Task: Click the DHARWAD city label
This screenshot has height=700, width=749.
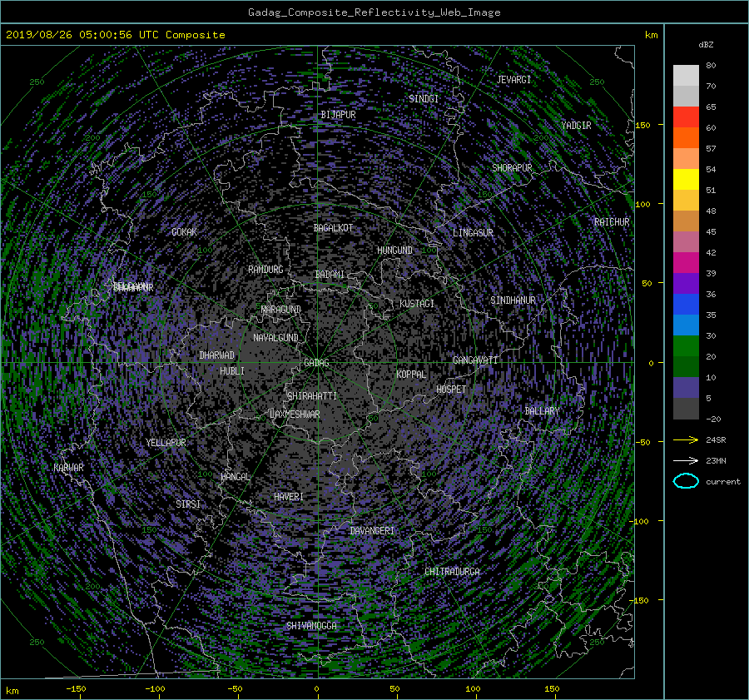Action: (217, 355)
